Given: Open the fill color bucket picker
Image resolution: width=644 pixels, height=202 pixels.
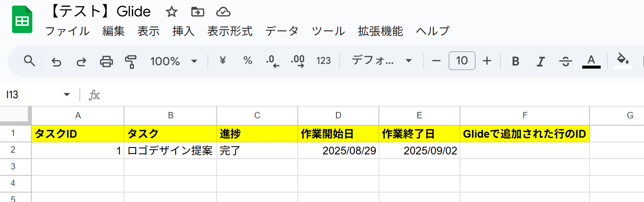Looking at the screenshot, I should 623,61.
